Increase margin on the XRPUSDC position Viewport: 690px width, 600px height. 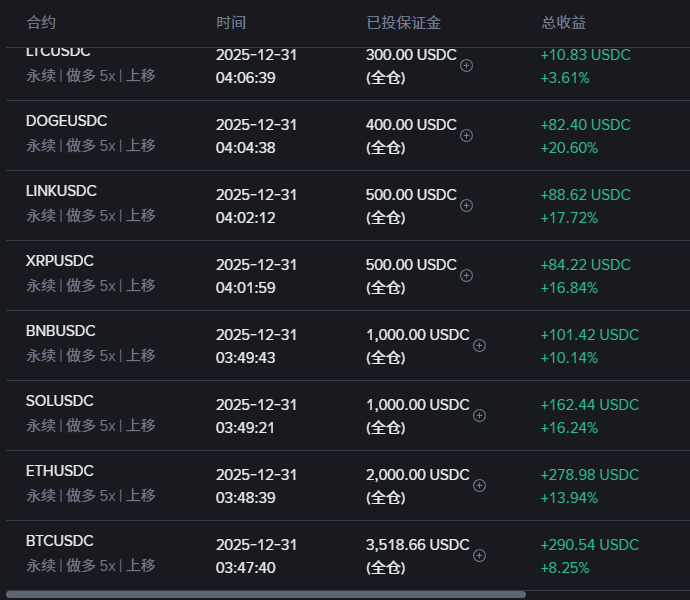[466, 275]
